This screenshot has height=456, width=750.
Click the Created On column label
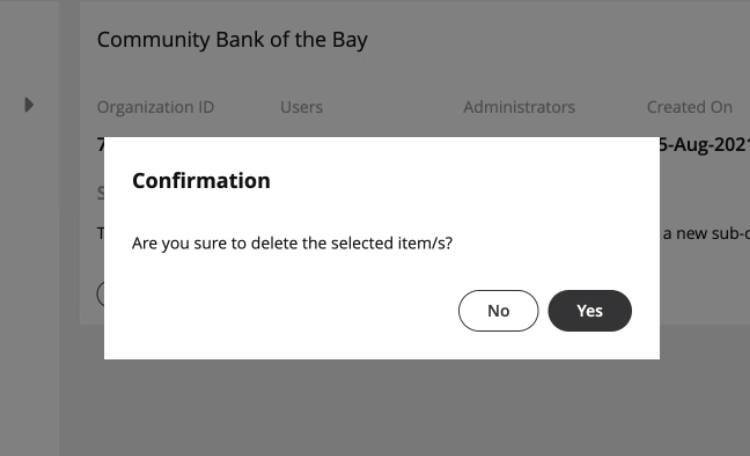689,107
